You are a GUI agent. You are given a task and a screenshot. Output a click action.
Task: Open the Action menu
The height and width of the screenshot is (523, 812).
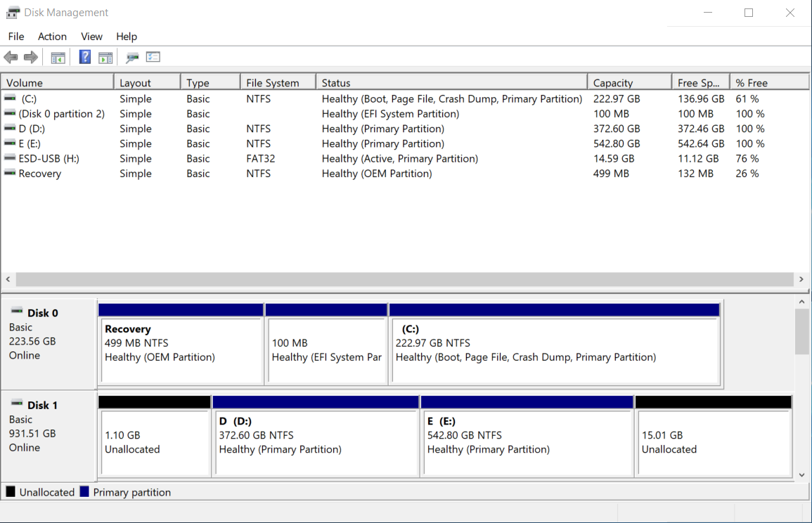52,37
